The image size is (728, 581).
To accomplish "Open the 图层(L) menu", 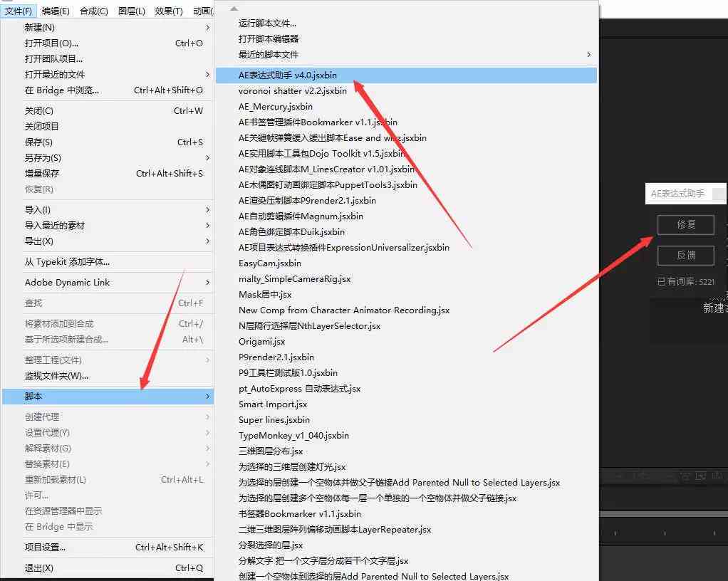I will point(131,11).
